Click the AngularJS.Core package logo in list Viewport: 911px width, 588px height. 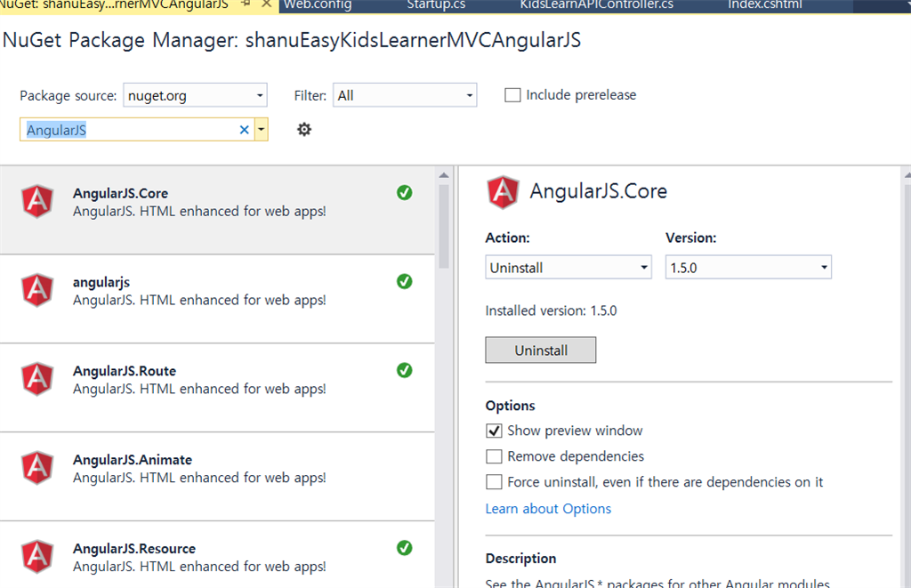(x=36, y=201)
